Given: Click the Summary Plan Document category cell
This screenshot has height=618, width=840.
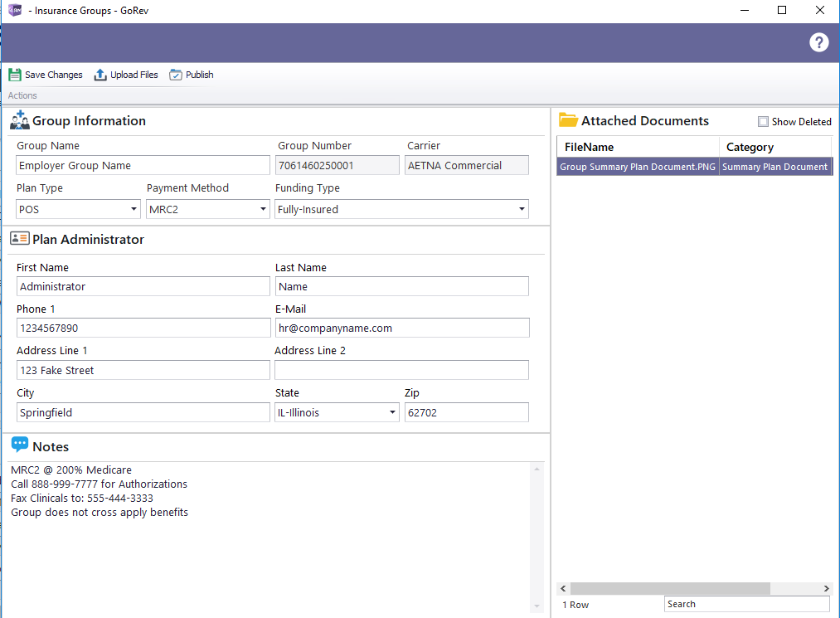Looking at the screenshot, I should [x=774, y=167].
